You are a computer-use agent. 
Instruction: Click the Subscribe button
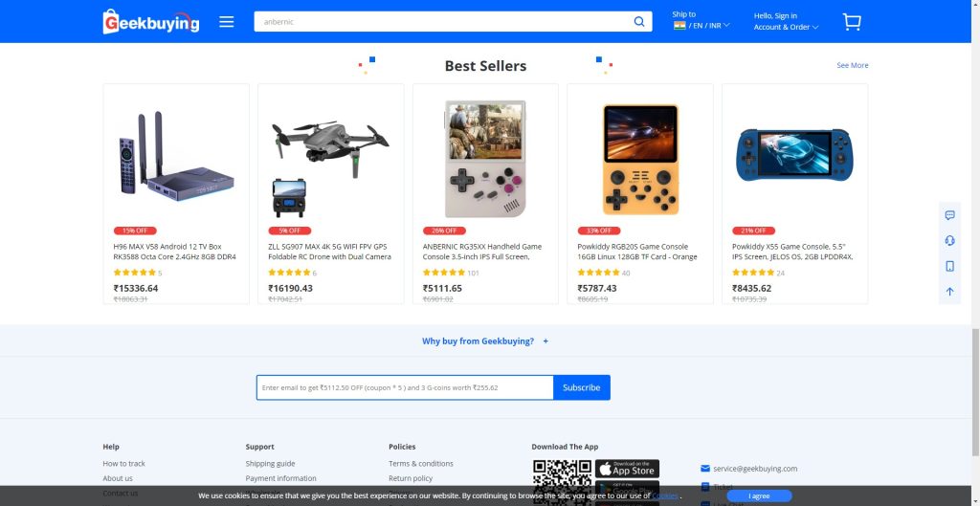click(581, 387)
